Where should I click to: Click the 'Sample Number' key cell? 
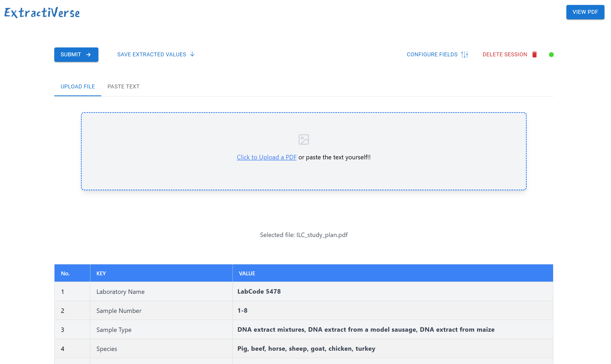pos(161,311)
